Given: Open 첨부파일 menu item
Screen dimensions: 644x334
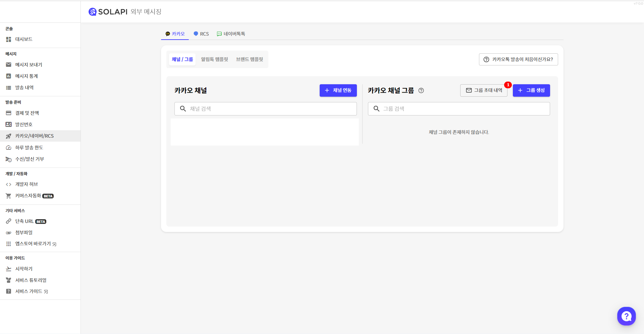Looking at the screenshot, I should [40, 233].
